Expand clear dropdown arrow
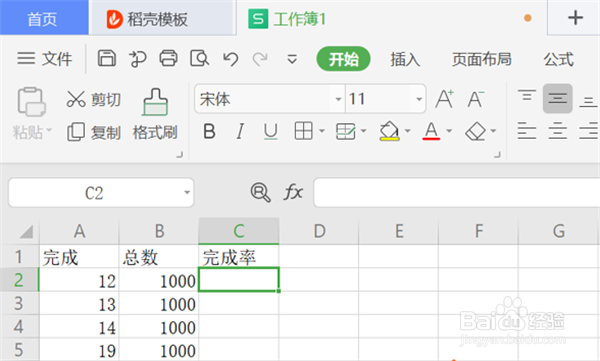This screenshot has width=600, height=361. coord(493,131)
